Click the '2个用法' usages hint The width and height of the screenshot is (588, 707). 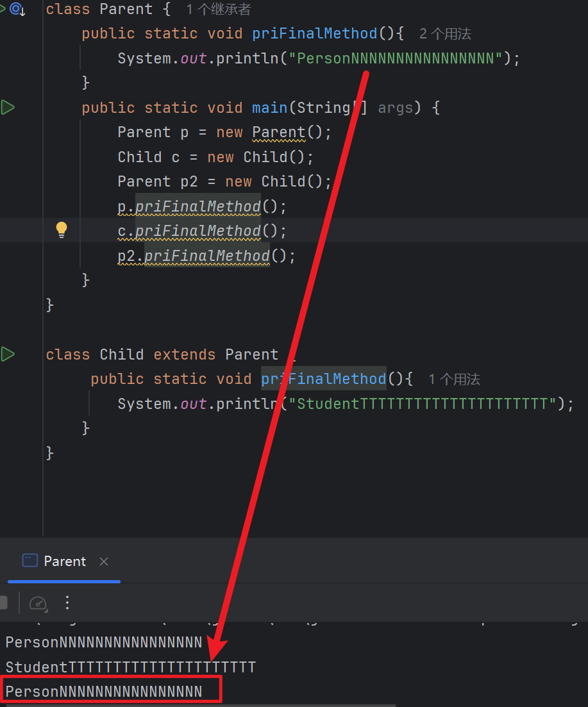point(445,34)
